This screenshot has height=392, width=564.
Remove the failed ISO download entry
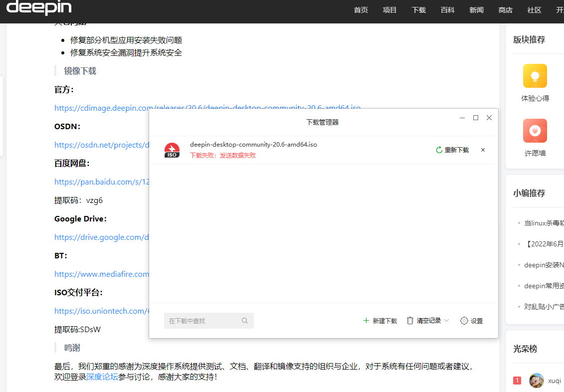pos(483,150)
